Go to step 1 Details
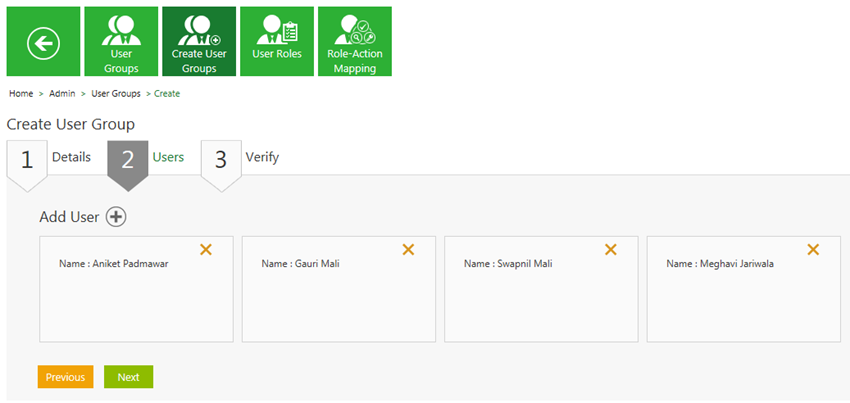This screenshot has width=850, height=403. 49,159
